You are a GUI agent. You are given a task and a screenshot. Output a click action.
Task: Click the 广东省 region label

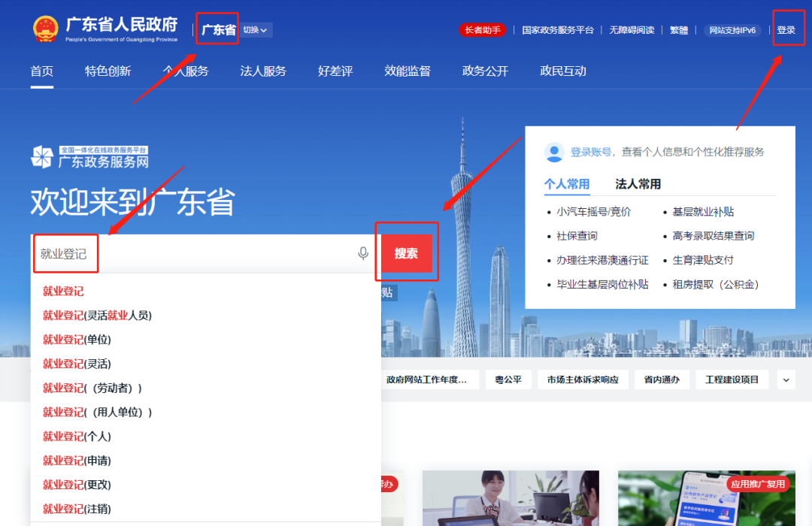point(218,30)
